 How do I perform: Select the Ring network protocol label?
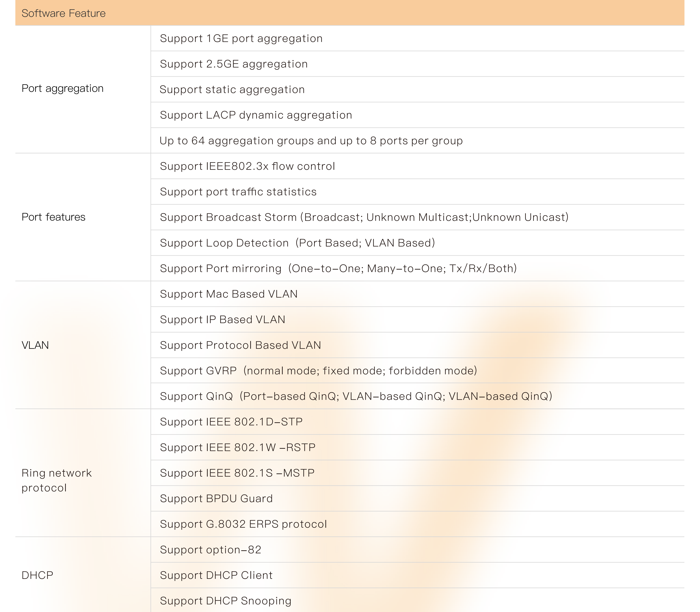tap(56, 480)
